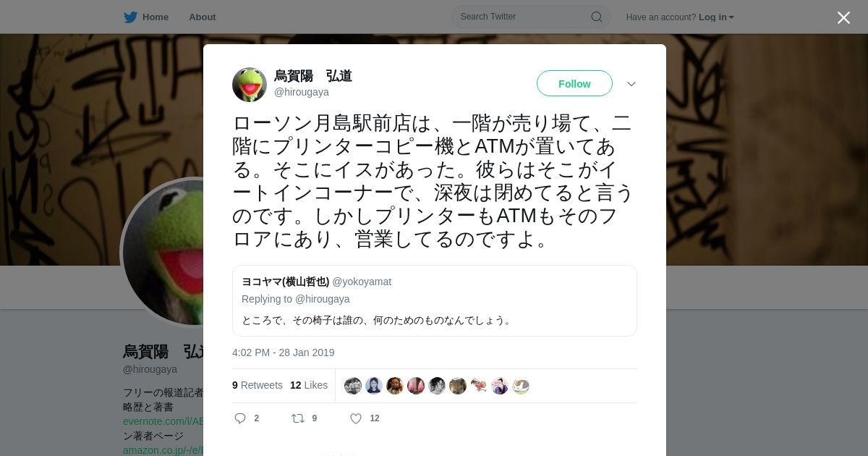Open the About menu item

point(202,17)
